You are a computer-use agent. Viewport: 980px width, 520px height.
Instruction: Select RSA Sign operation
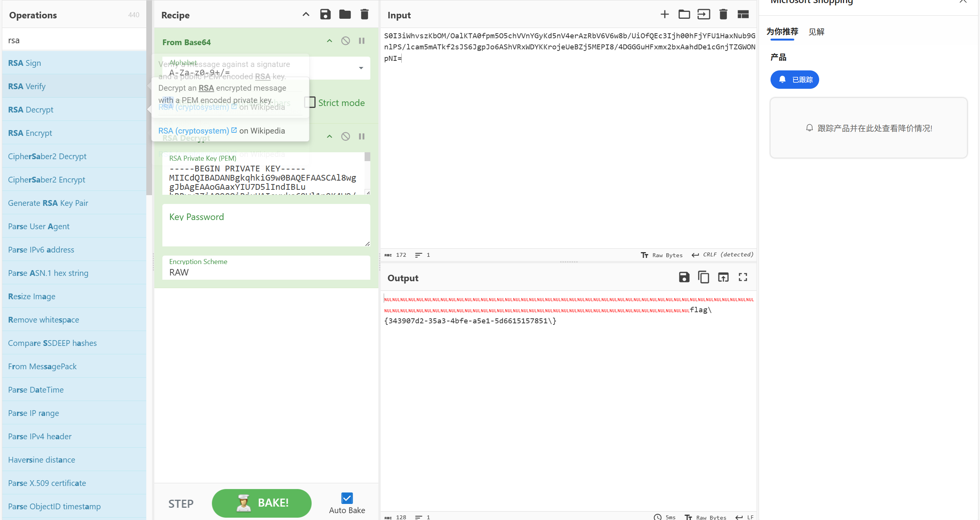click(x=74, y=63)
